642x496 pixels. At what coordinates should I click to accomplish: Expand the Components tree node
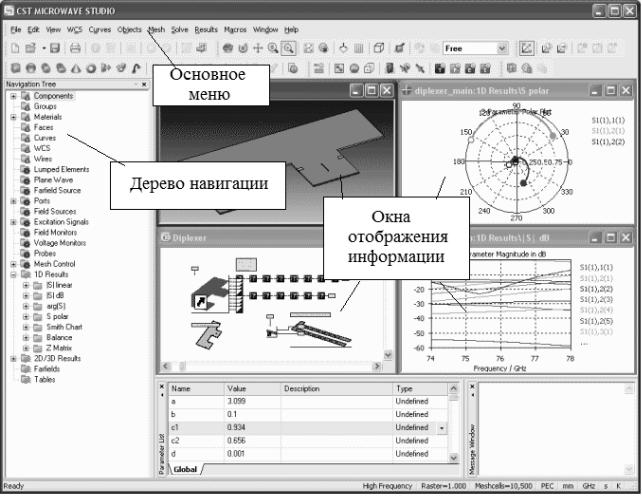14,96
